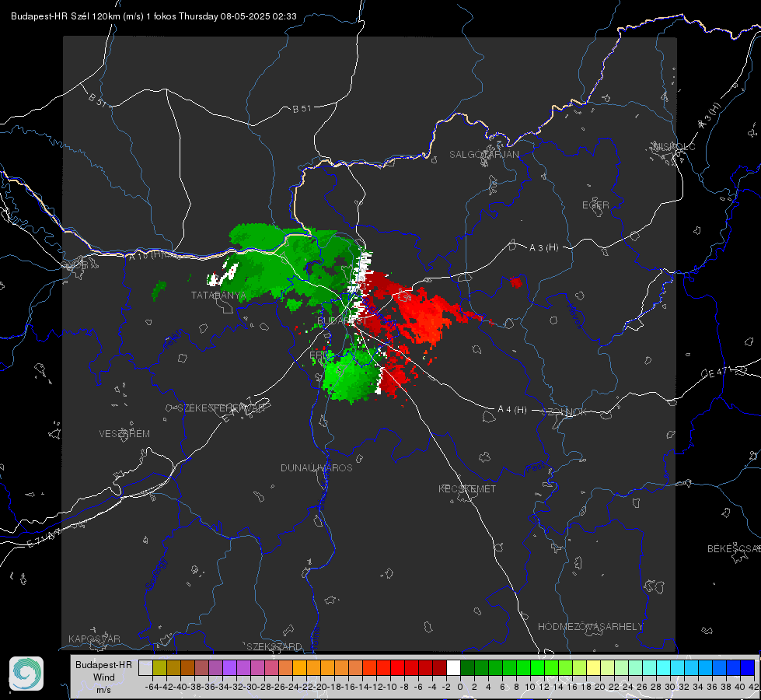Click the Budapest-HR Wind m/s legend title
761x700 pixels.
tap(103, 677)
